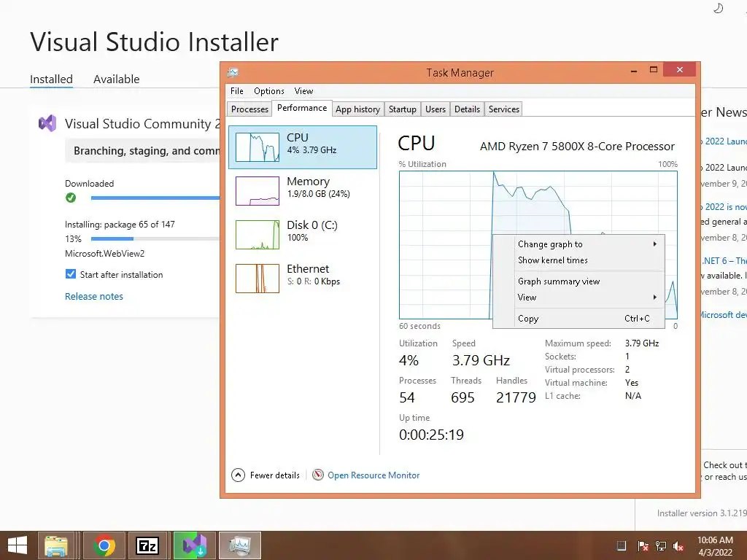747x560 pixels.
Task: Click the green Downloaded checkmark icon
Action: tap(71, 197)
